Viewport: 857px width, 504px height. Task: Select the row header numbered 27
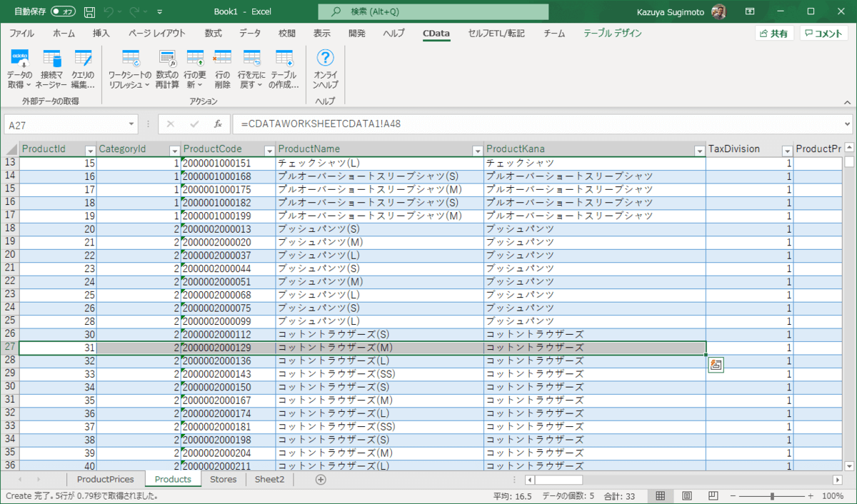pyautogui.click(x=10, y=348)
